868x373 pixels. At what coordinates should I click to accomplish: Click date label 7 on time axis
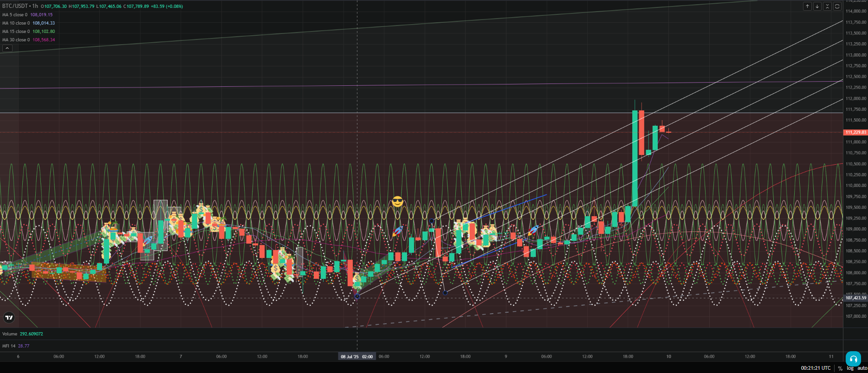(181, 357)
